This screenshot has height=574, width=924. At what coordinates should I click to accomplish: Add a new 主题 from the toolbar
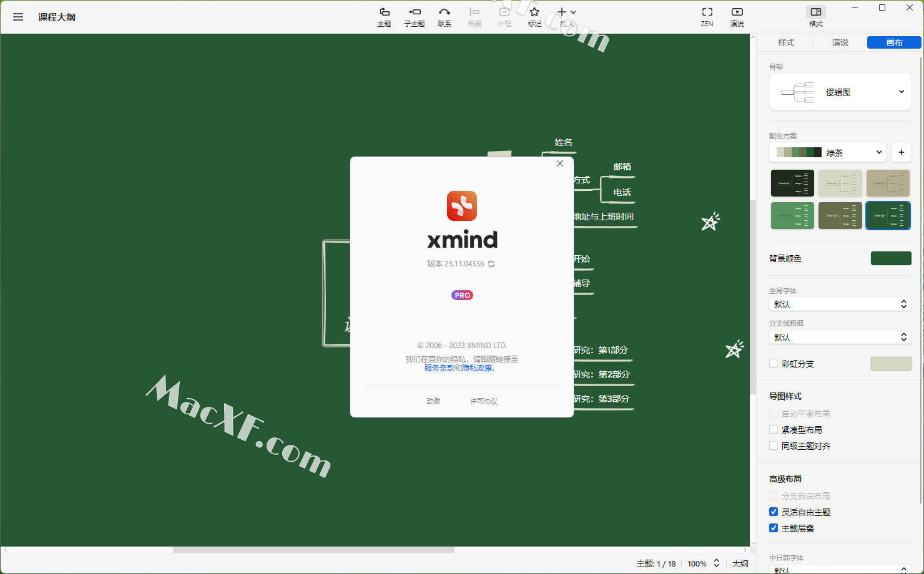[x=384, y=17]
